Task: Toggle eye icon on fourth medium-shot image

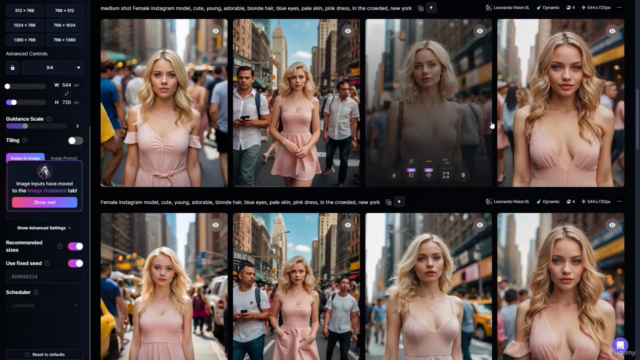Action: pos(612,31)
